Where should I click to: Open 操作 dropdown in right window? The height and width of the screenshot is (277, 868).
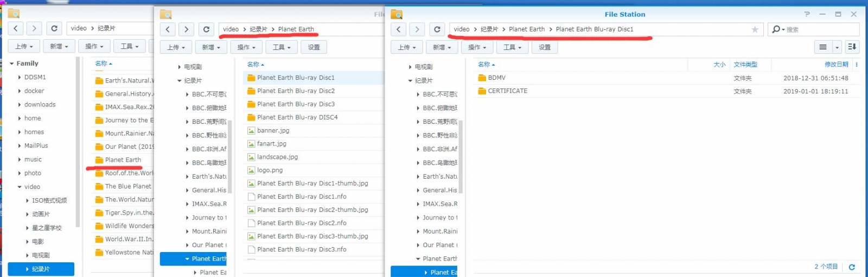pos(477,47)
